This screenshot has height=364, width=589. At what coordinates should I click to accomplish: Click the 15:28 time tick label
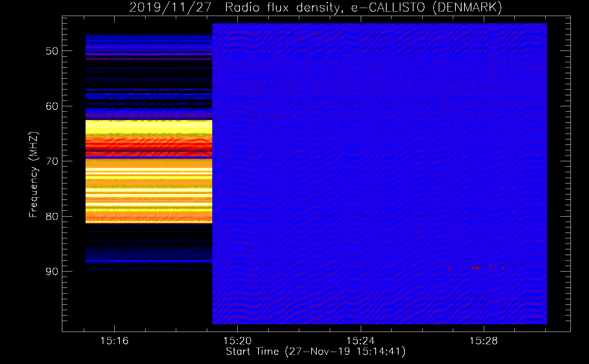(483, 341)
